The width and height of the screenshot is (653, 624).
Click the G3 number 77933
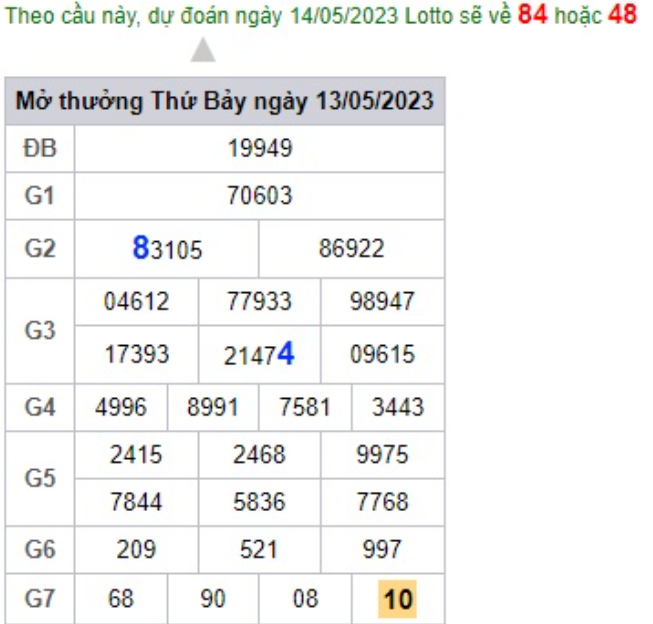click(x=259, y=301)
